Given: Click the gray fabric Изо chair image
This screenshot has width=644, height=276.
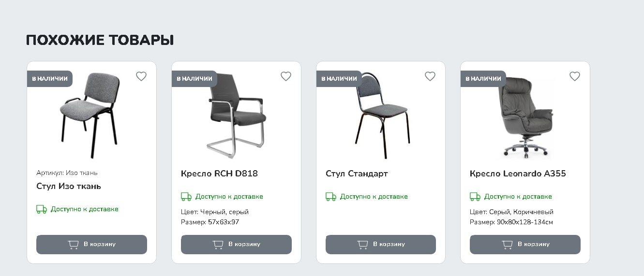Looking at the screenshot, I should coord(91,115).
